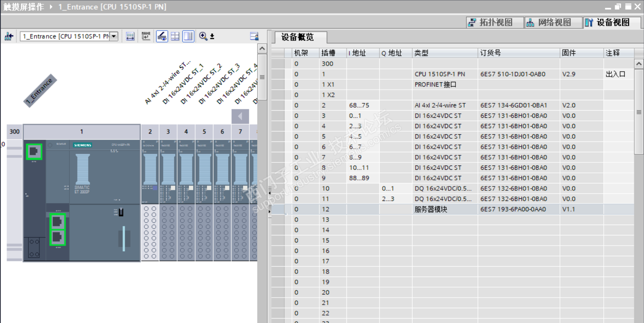Select the DI module graphic in slot 3
Viewport: 644px width, 323px height.
[168, 200]
